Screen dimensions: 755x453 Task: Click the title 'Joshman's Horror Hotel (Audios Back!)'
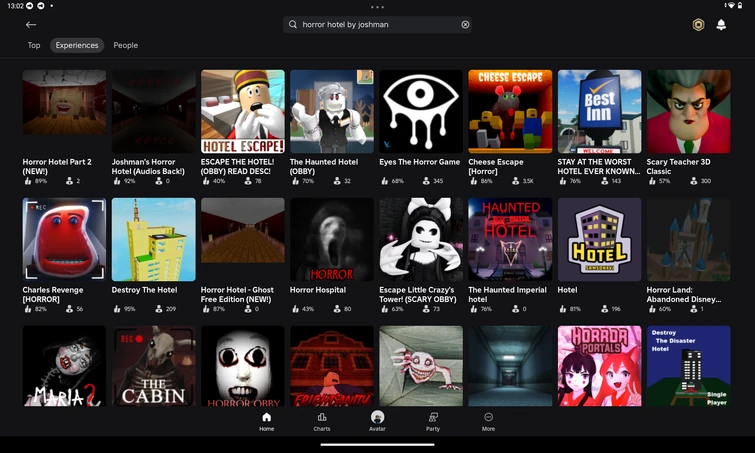click(148, 167)
